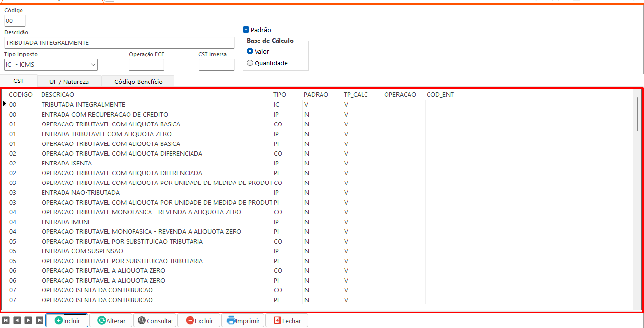Close the form with Fechar
The image size is (644, 328).
pos(287,321)
